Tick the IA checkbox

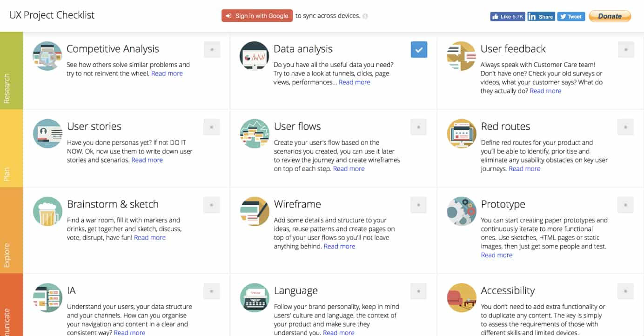click(x=212, y=291)
